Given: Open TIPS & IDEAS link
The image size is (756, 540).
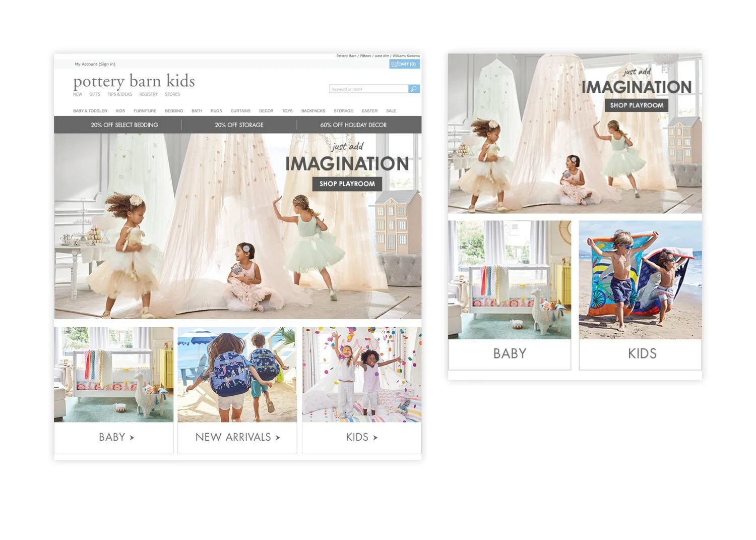Looking at the screenshot, I should (x=120, y=94).
